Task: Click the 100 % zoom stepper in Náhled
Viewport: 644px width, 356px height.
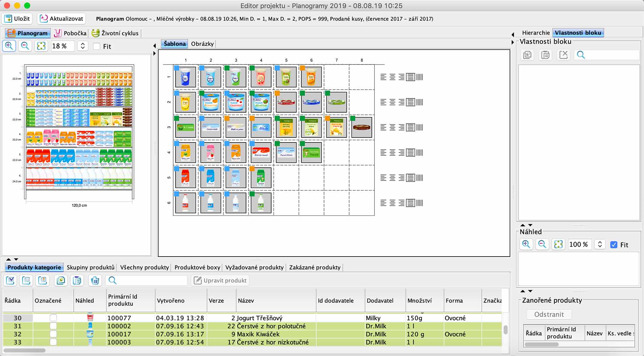Action: click(600, 244)
